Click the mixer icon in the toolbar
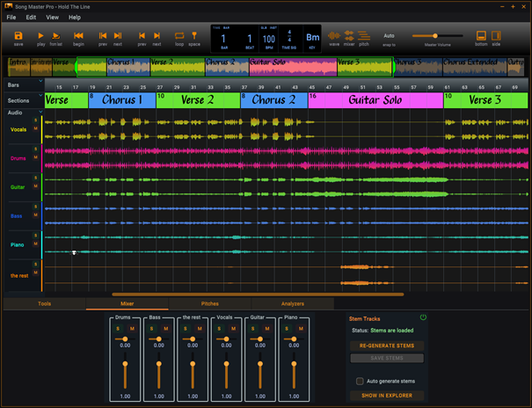Screen dimensions: 532x408 pyautogui.click(x=349, y=36)
